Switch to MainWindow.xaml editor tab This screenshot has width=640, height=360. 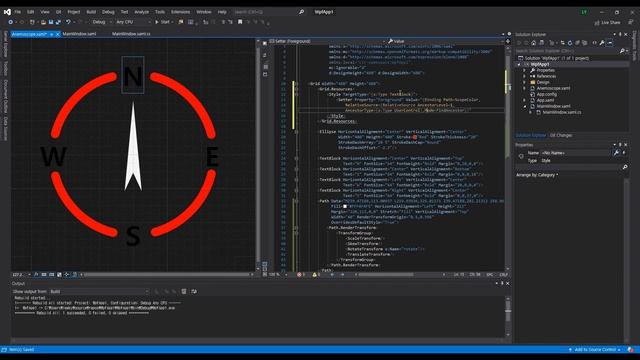[x=80, y=34]
